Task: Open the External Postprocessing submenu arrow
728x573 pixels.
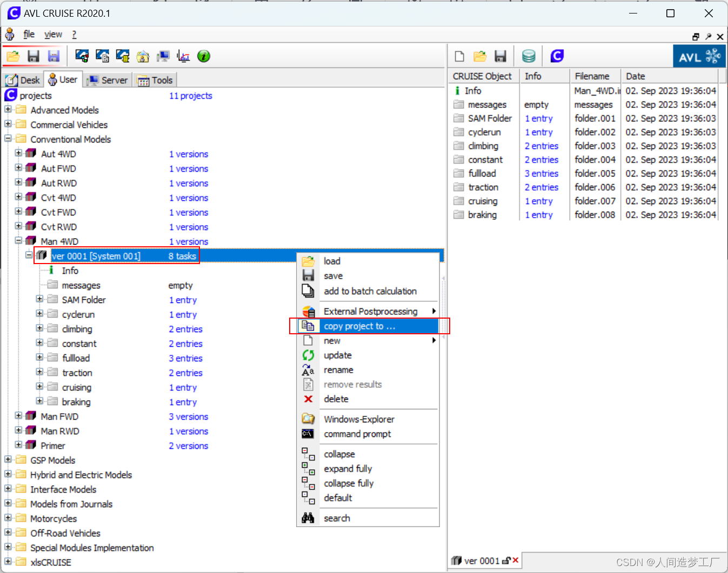Action: tap(433, 311)
